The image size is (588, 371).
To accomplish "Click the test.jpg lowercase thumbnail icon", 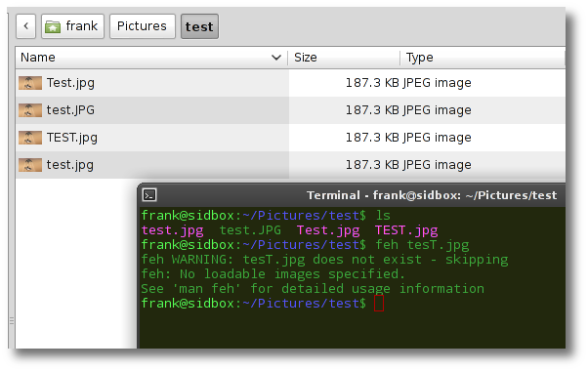I will point(30,165).
